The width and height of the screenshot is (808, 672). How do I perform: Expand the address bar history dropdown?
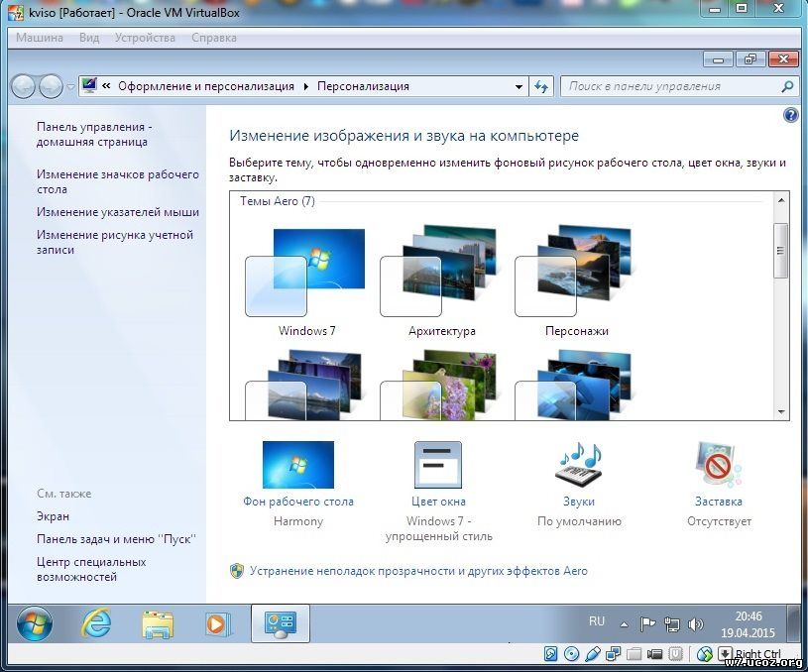point(519,86)
